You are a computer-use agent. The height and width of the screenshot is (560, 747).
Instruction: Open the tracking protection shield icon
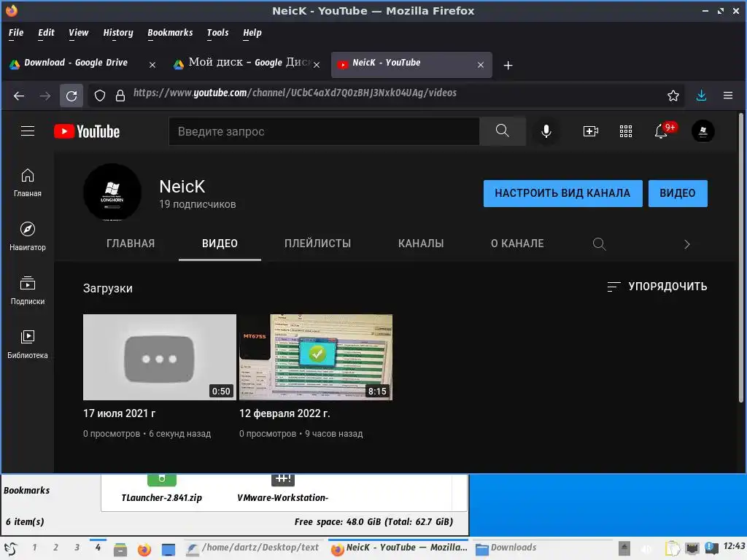point(99,96)
